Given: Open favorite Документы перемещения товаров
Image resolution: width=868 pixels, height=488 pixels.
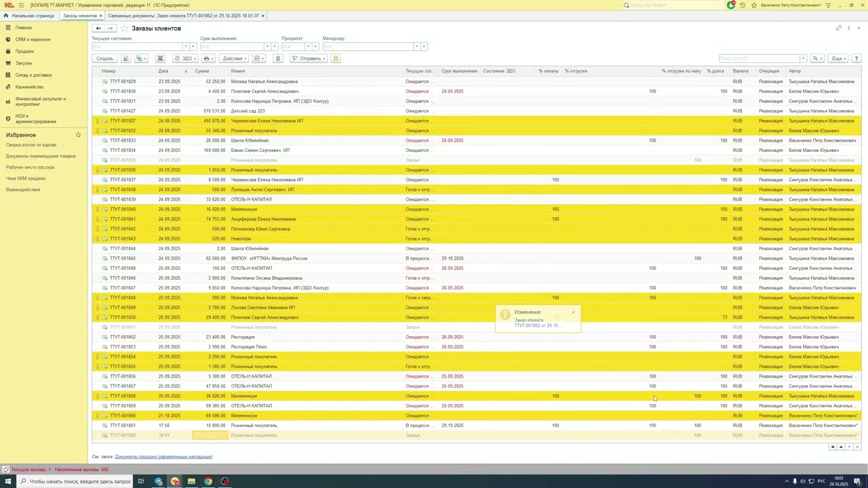Looking at the screenshot, I should [x=41, y=156].
